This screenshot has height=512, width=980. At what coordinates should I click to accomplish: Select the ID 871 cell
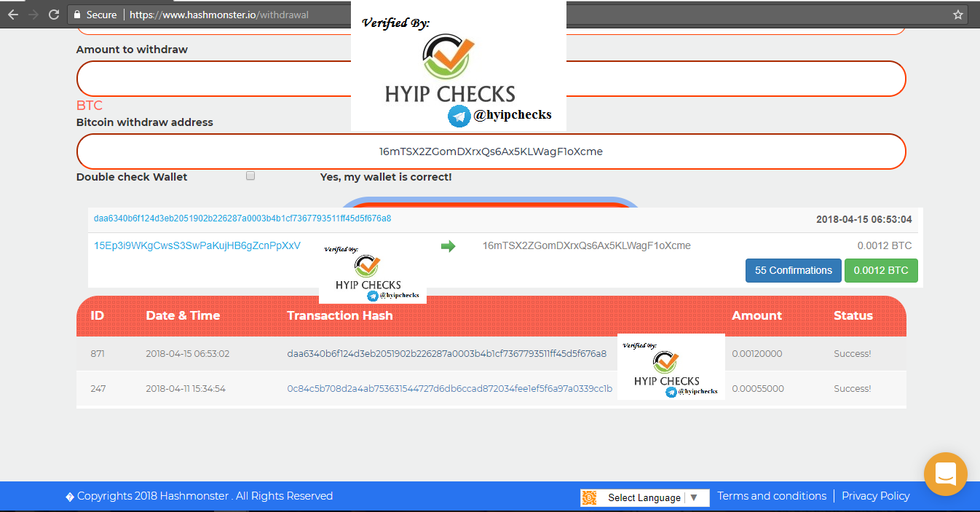coord(98,353)
